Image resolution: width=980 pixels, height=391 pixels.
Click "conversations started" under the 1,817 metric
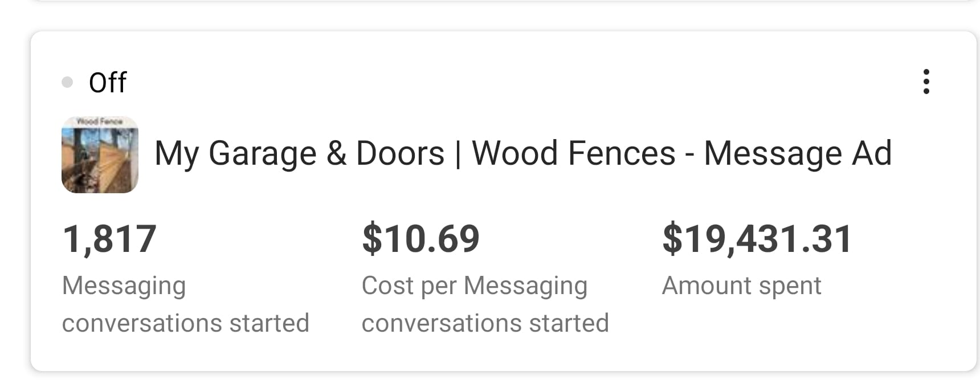[185, 323]
